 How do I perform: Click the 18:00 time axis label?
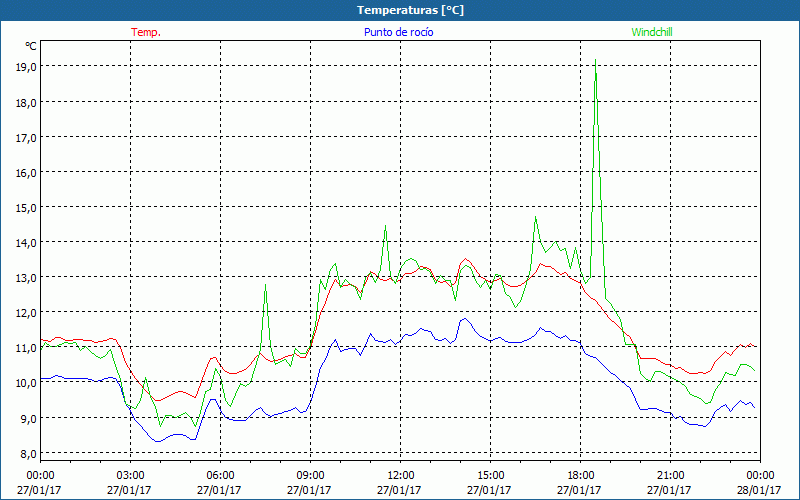(581, 476)
